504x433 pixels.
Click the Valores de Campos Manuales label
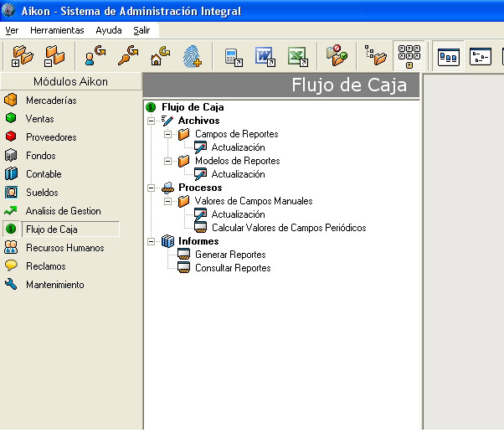254,201
